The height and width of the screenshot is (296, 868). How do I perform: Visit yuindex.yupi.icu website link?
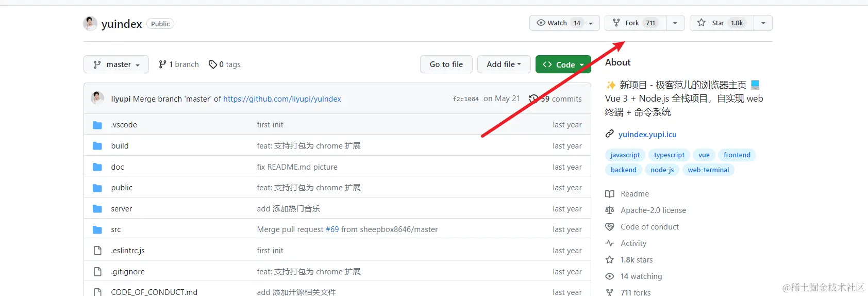pyautogui.click(x=647, y=135)
